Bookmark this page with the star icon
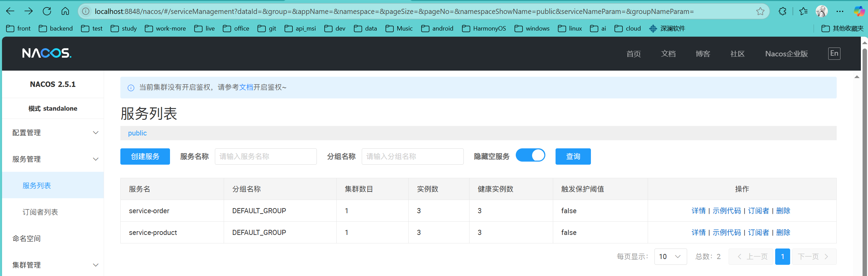The image size is (868, 276). [760, 12]
